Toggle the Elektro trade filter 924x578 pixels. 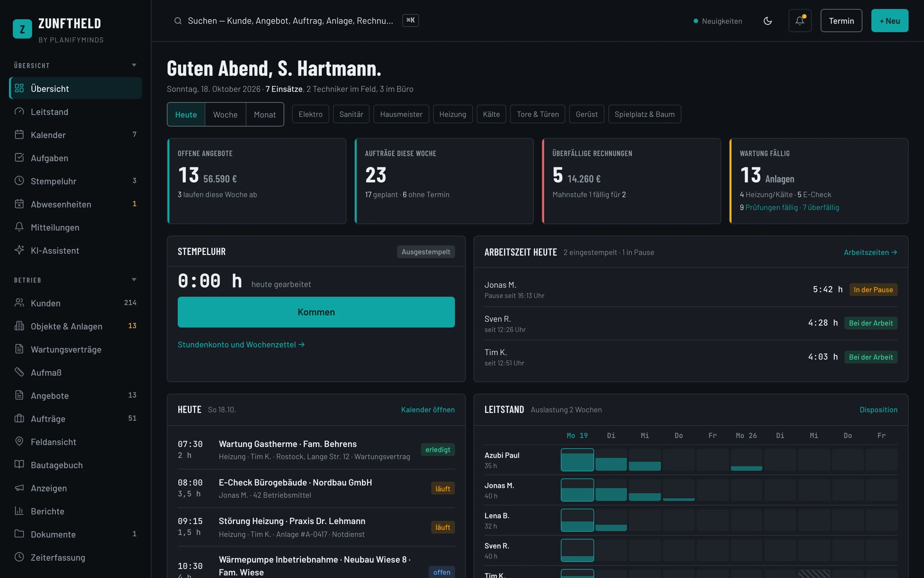point(311,114)
